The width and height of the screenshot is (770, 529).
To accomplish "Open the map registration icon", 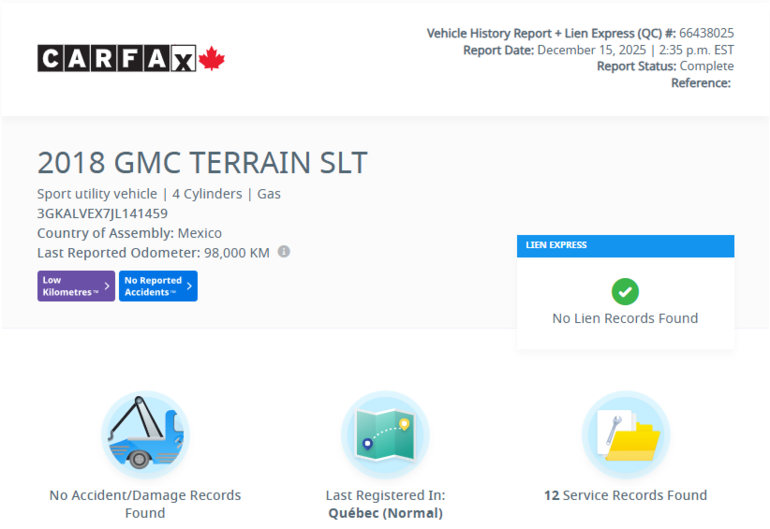I will click(385, 435).
